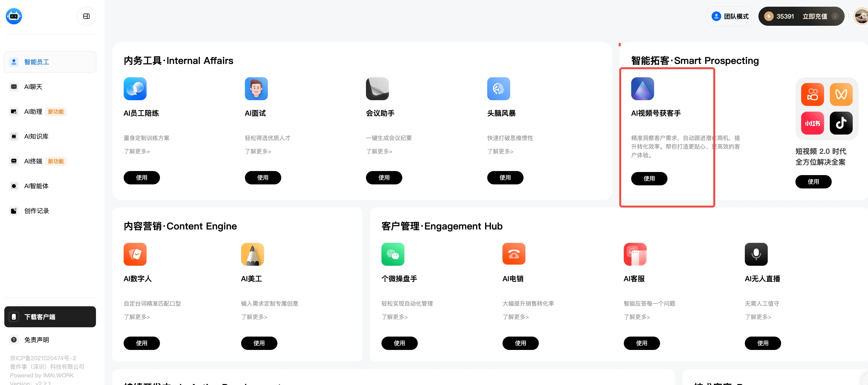Screen dimensions: 868x385
Task: Click the 头脑风暴 brain icon
Action: [x=498, y=88]
